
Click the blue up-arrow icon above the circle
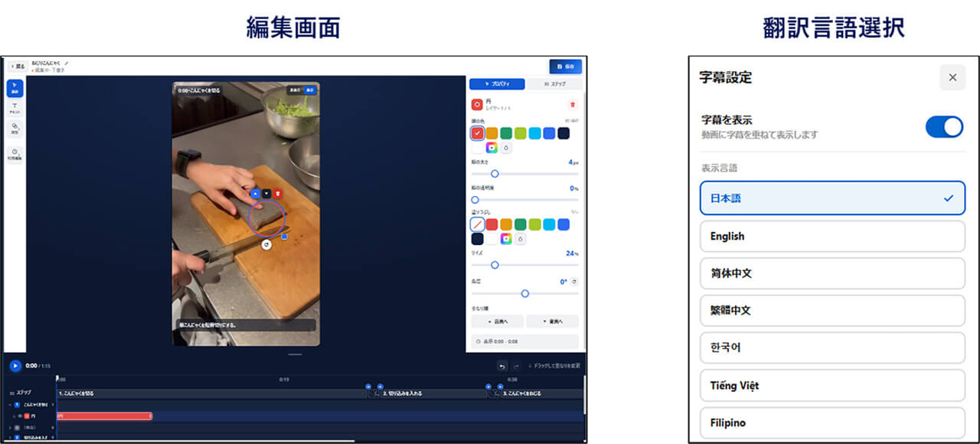tap(256, 194)
